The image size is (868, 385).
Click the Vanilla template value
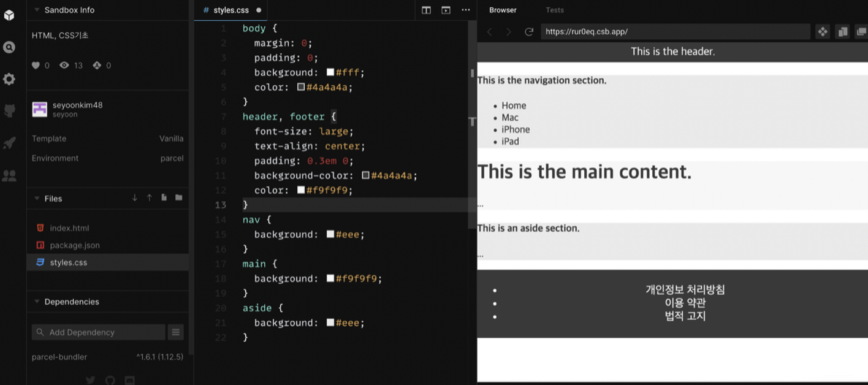click(x=171, y=139)
